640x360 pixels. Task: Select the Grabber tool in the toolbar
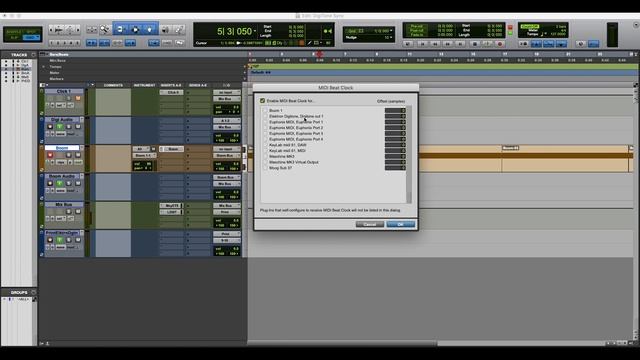click(150, 29)
